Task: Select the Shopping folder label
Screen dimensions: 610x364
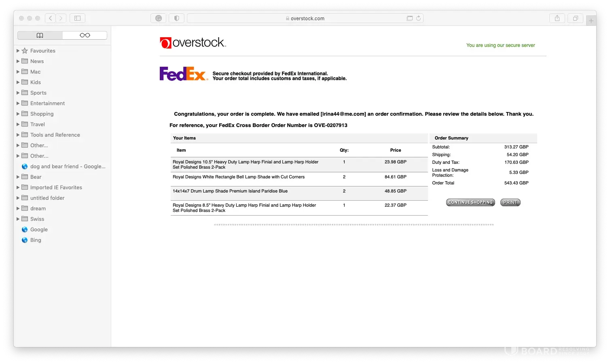Action: click(42, 114)
